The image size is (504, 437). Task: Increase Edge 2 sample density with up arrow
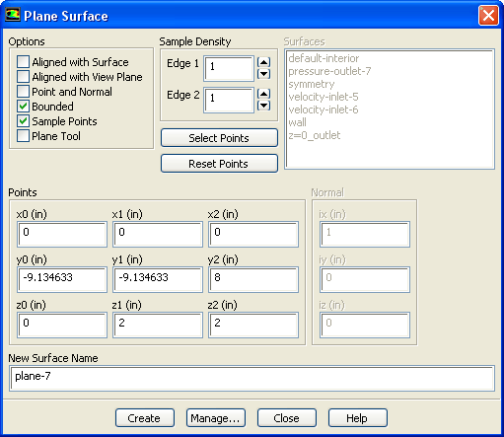263,94
